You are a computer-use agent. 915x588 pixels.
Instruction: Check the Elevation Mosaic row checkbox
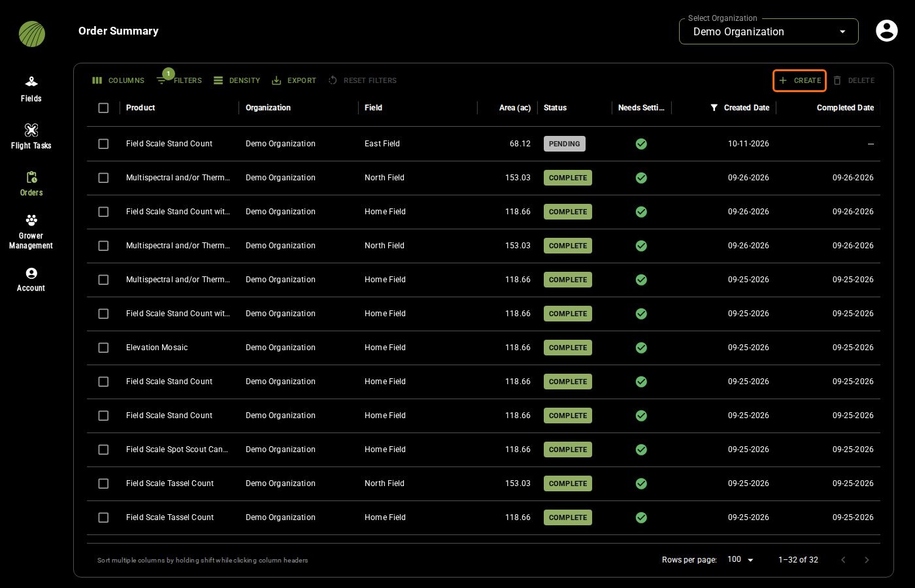[x=103, y=348]
